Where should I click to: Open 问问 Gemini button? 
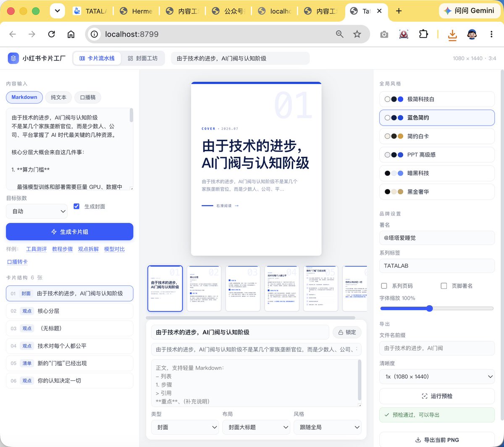pos(469,11)
